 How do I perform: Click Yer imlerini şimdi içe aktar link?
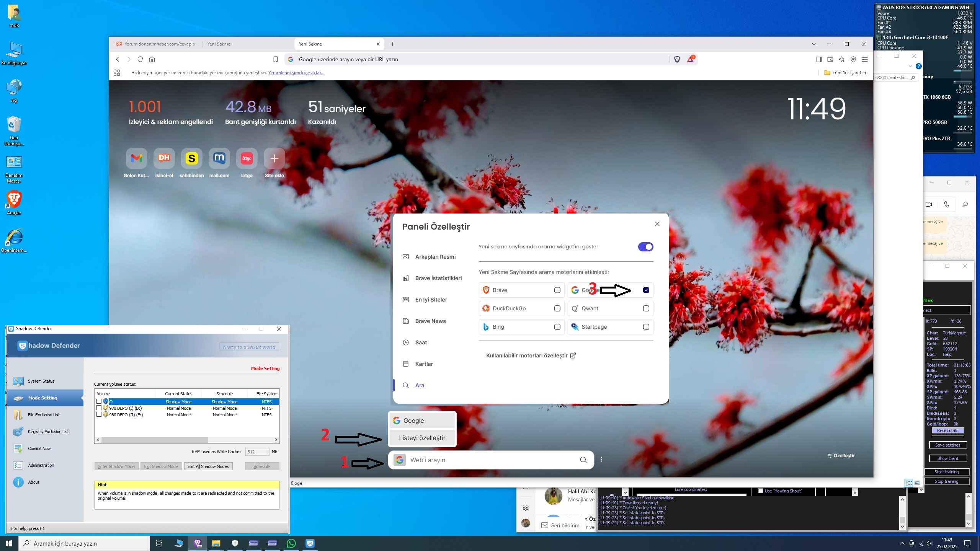point(296,73)
